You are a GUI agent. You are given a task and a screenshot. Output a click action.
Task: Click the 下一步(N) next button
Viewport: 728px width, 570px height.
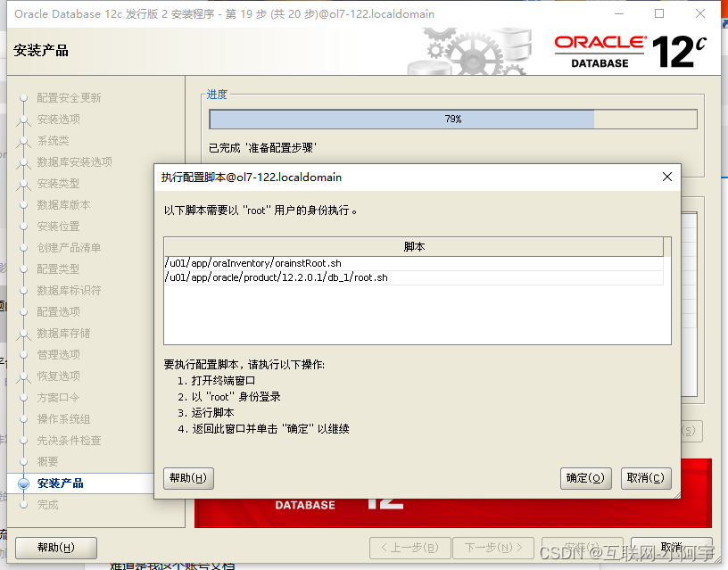pos(493,548)
